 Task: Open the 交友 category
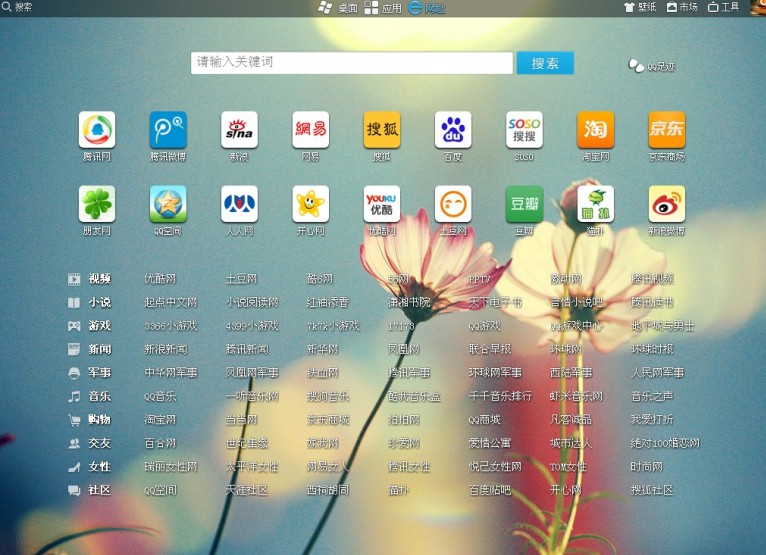click(x=100, y=443)
